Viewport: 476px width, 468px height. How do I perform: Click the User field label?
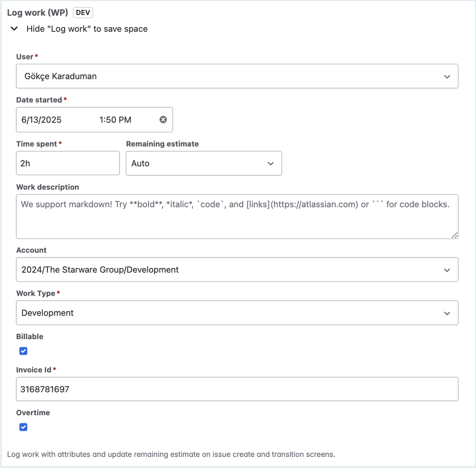(25, 57)
